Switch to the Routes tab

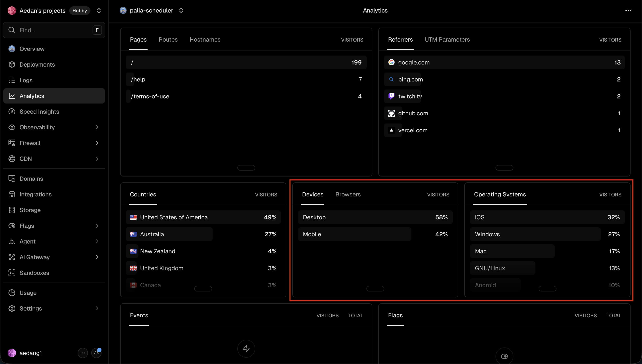point(168,39)
